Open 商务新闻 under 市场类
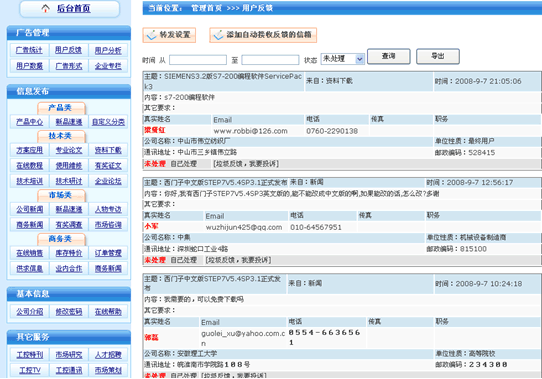The width and height of the screenshot is (542, 379). 29,225
